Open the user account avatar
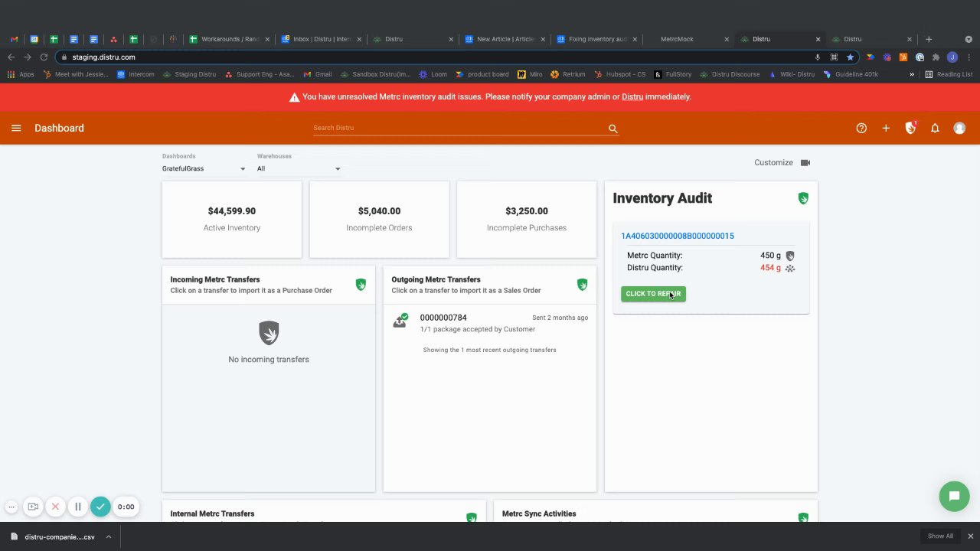Image resolution: width=980 pixels, height=551 pixels. (959, 128)
